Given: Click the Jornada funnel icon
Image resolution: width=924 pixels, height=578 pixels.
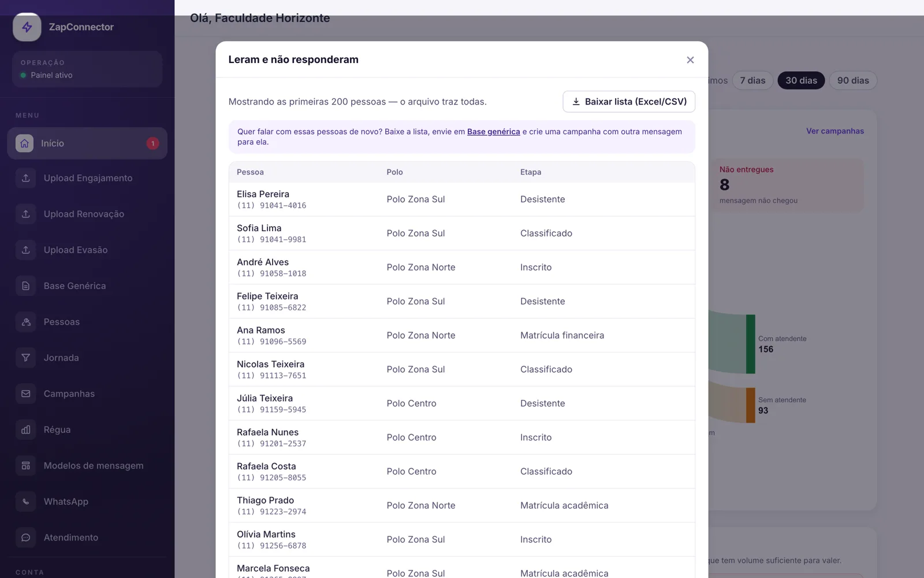Looking at the screenshot, I should [25, 358].
